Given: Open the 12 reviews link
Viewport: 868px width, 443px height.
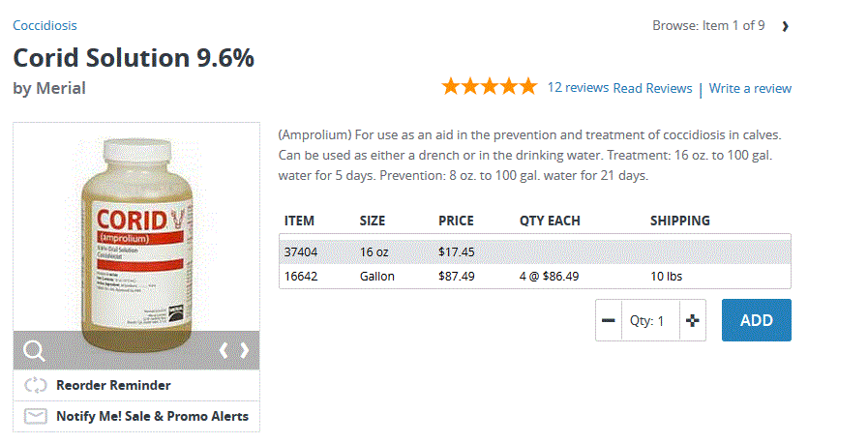Looking at the screenshot, I should tap(578, 87).
